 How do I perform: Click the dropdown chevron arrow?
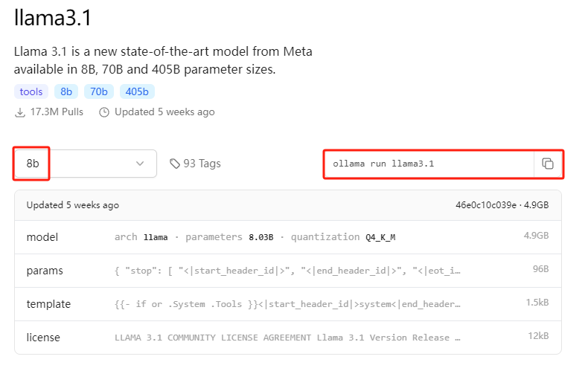140,164
